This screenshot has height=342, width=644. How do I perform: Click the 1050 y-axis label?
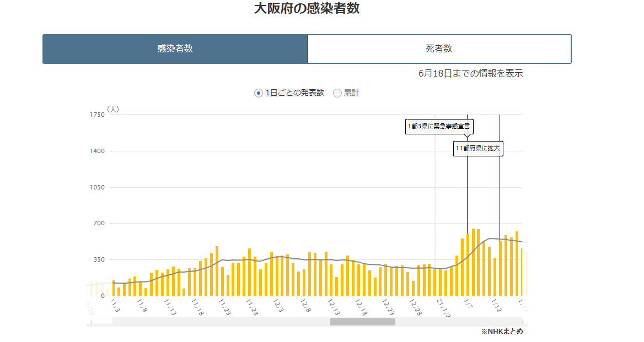pyautogui.click(x=97, y=187)
